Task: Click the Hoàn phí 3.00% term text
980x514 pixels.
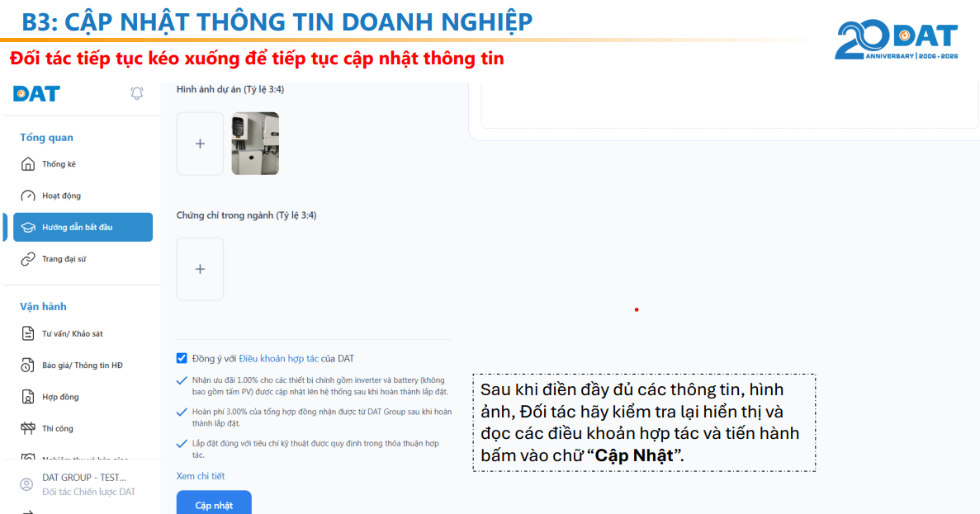Action: (322, 417)
